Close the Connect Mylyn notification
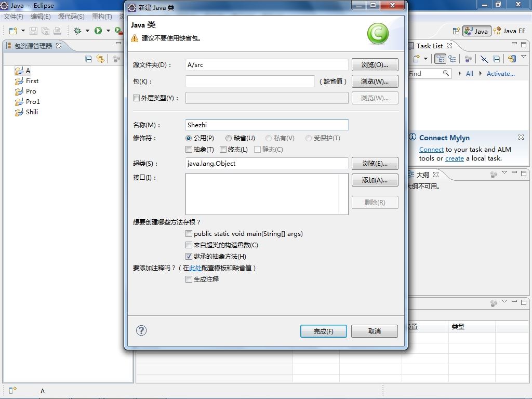 point(521,137)
